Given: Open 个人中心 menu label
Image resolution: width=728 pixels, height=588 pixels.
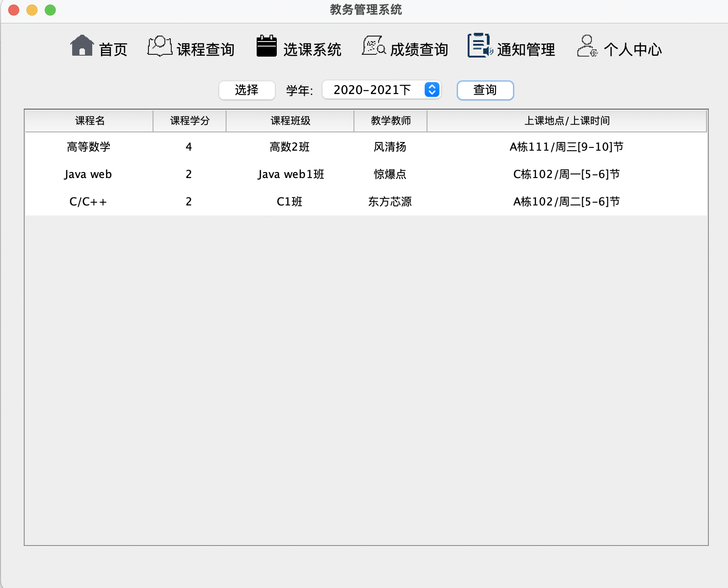Looking at the screenshot, I should coord(633,49).
